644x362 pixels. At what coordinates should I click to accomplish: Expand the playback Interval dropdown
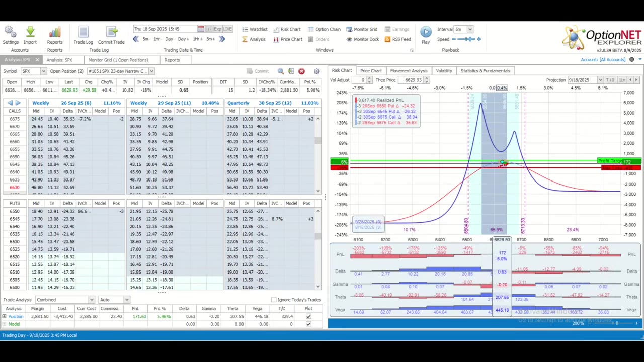pyautogui.click(x=469, y=30)
